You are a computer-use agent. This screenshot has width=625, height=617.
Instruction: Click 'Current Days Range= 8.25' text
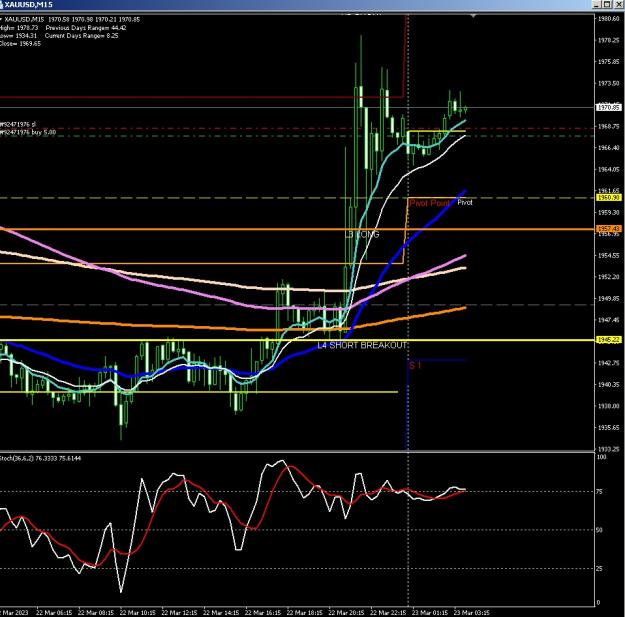82,35
